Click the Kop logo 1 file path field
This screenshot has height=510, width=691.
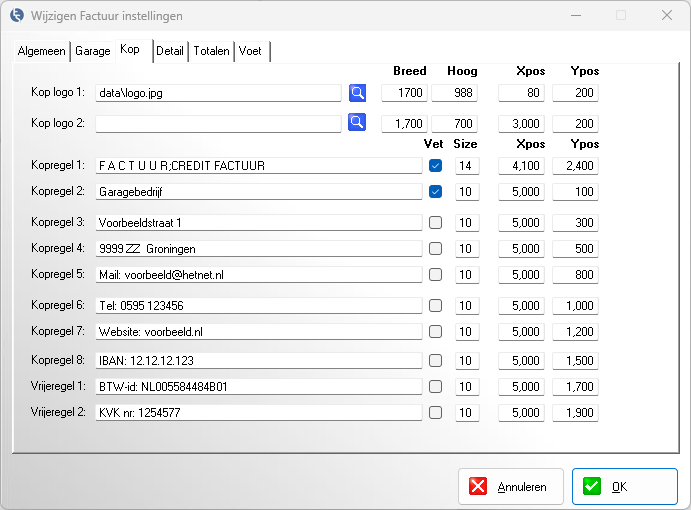tap(218, 93)
